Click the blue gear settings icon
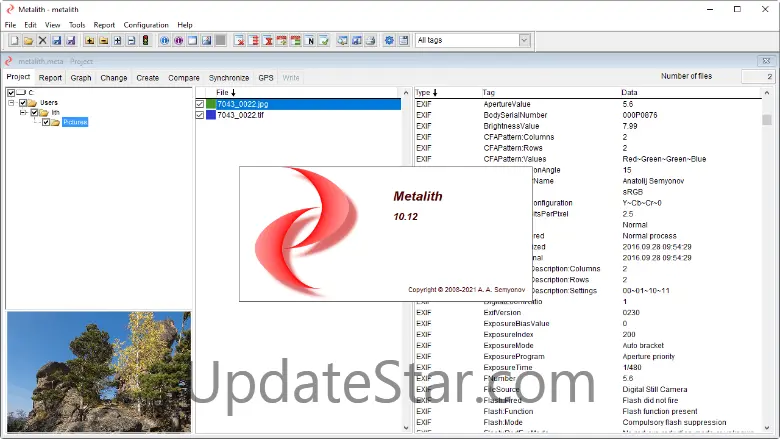 pos(390,40)
